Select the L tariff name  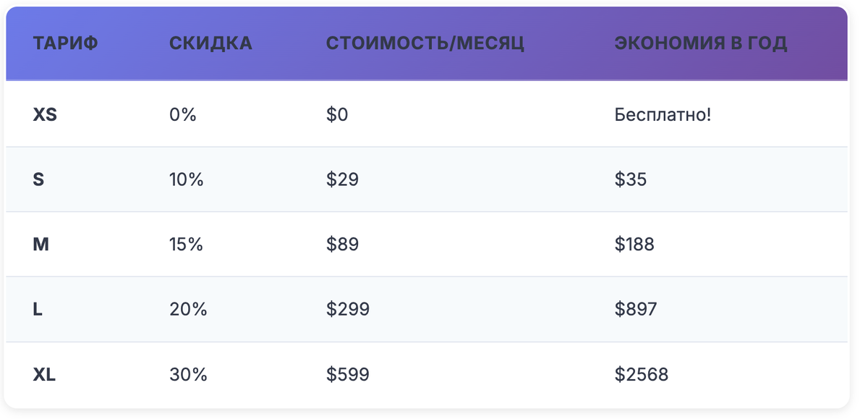click(x=38, y=310)
